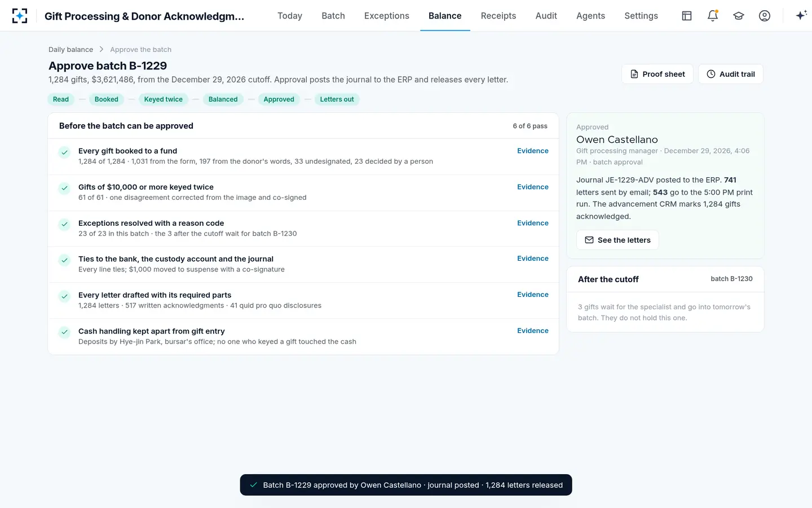812x508 pixels.
Task: Click the Keyed twice stage pill
Action: pyautogui.click(x=164, y=99)
